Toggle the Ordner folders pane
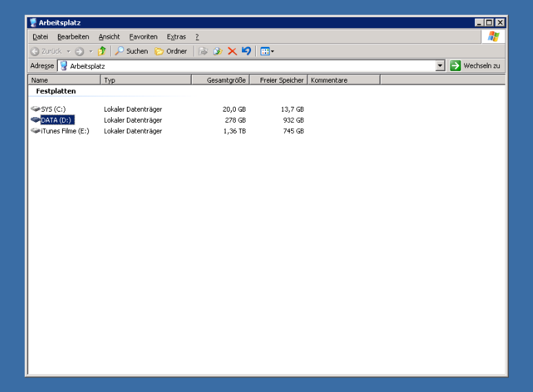Viewport: 533px width, 392px height. tap(170, 51)
